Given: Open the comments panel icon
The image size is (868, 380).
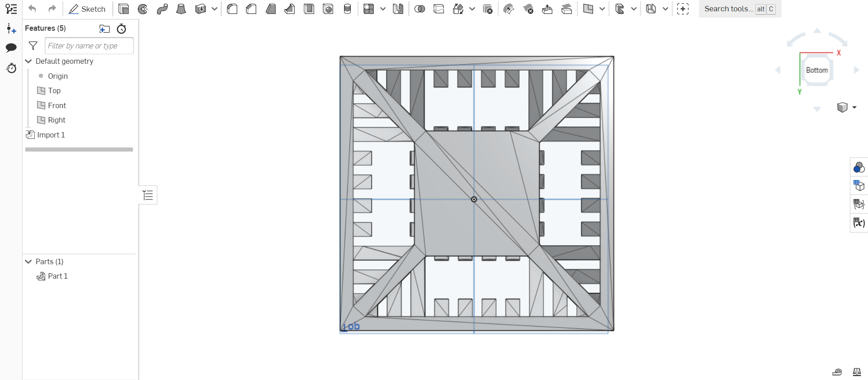Looking at the screenshot, I should pyautogui.click(x=11, y=48).
